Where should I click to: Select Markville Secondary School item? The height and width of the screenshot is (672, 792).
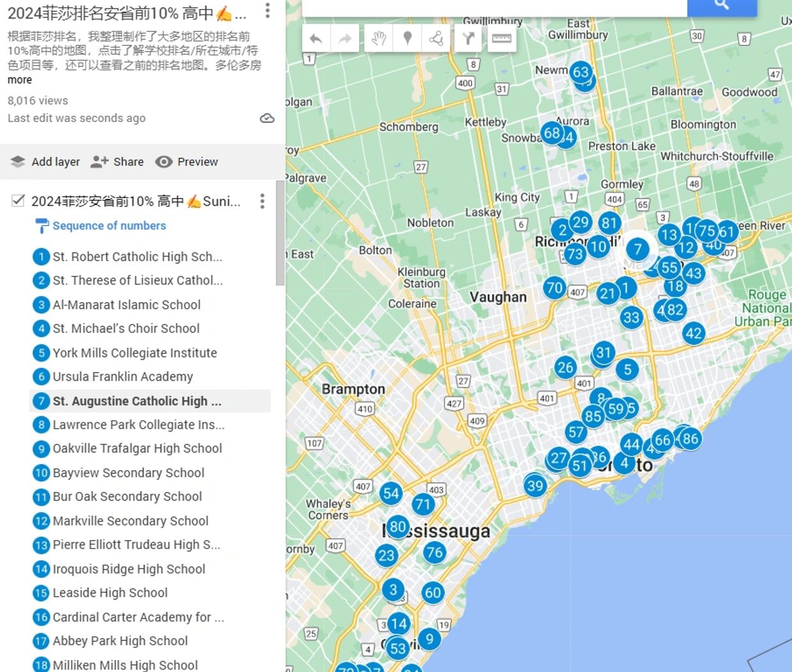click(x=150, y=521)
